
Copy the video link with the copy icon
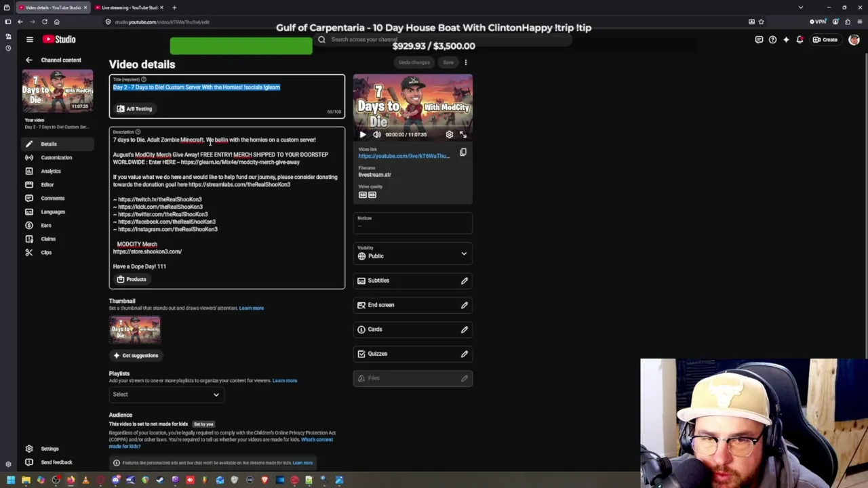tap(463, 152)
